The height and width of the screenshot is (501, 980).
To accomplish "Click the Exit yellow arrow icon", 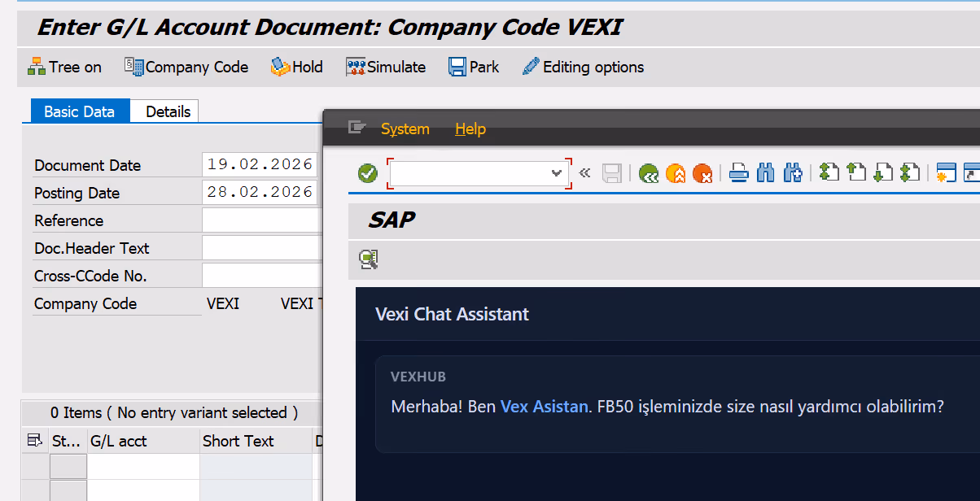I will click(676, 172).
